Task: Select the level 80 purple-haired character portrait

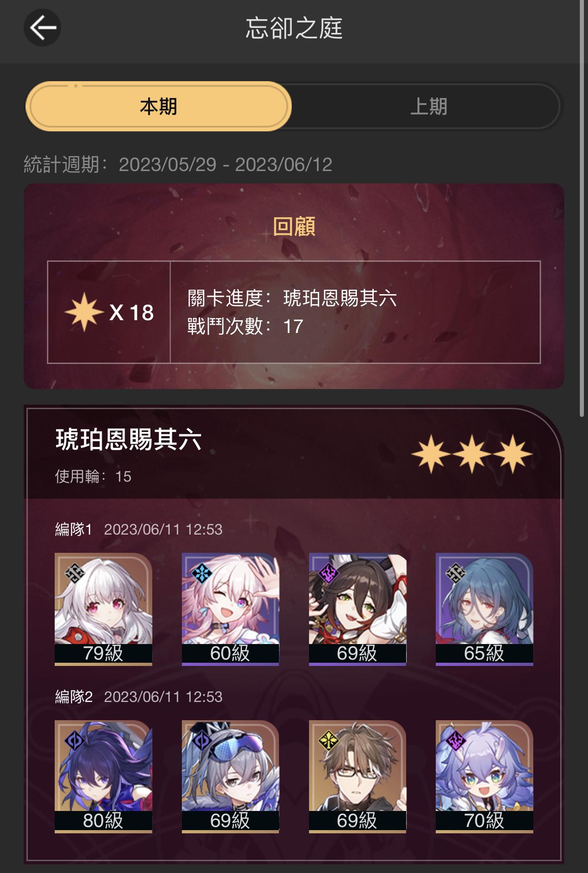Action: click(103, 776)
